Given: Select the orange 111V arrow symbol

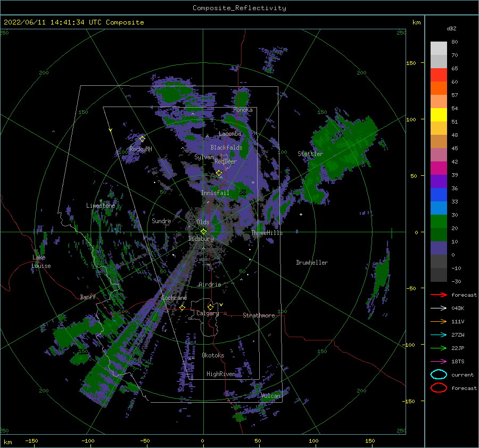Looking at the screenshot, I should (439, 321).
